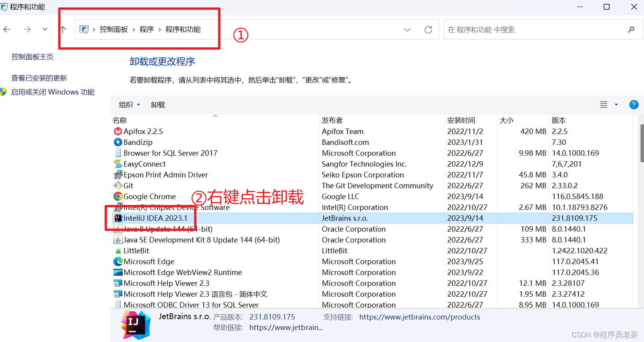Click the JetBrains s.r.o. publisher cell
644x342 pixels.
click(345, 218)
